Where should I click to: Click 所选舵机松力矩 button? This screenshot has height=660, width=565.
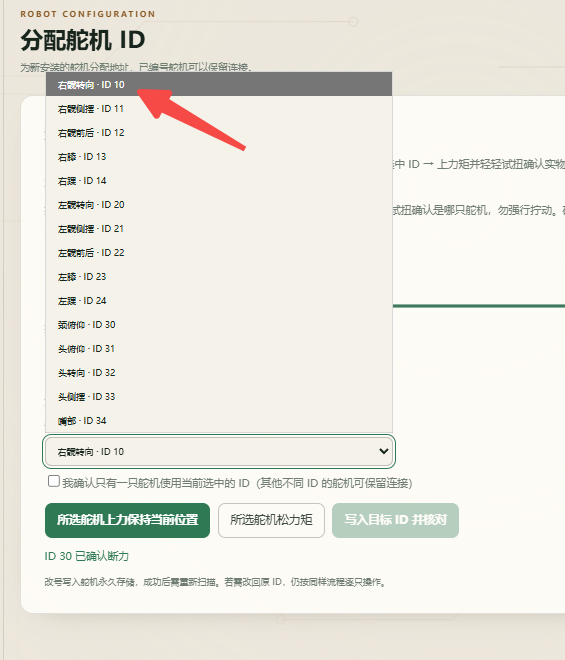tap(271, 520)
